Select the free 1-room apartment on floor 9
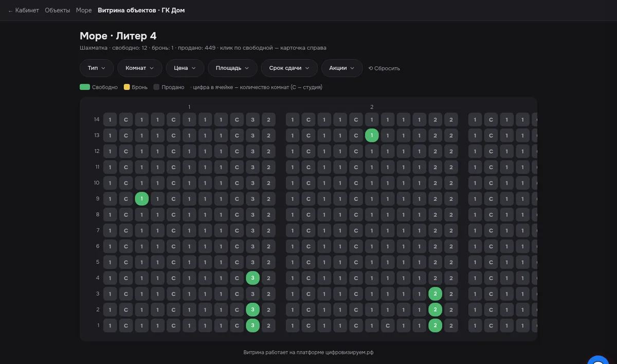Screen dimensions: 617x364 pyautogui.click(x=142, y=199)
